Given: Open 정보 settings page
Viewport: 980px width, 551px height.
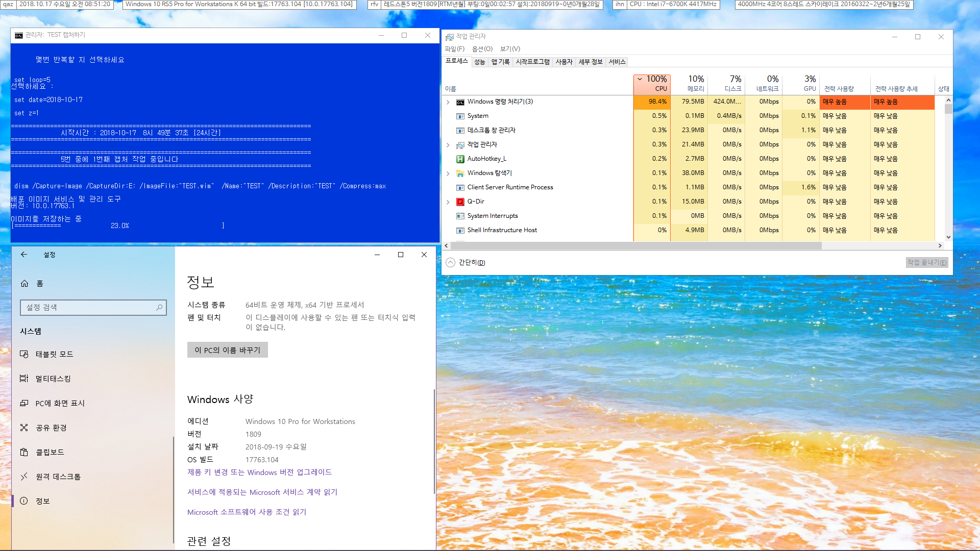Looking at the screenshot, I should pos(92,502).
